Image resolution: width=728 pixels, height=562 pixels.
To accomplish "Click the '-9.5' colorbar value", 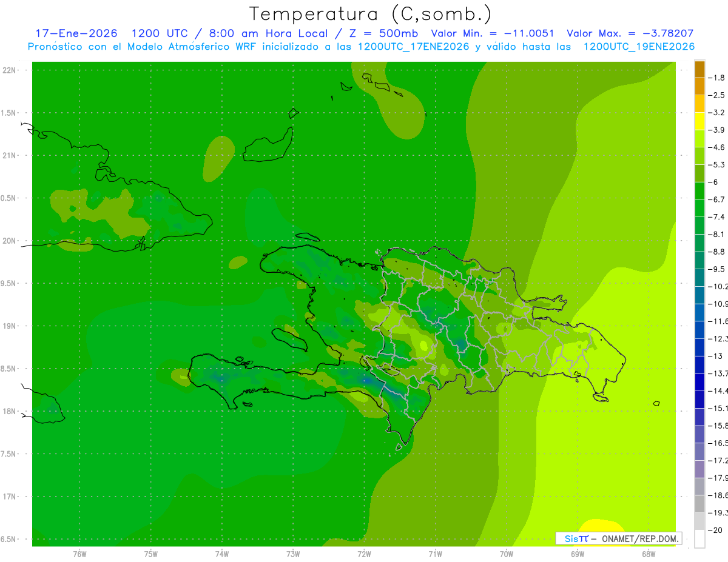I will click(717, 269).
